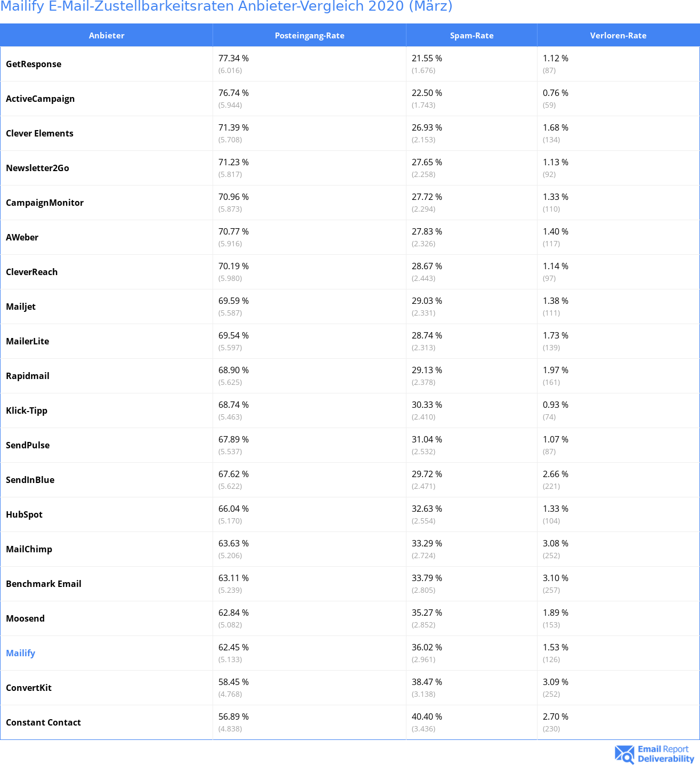Sort by the Spam-Rate column header
The height and width of the screenshot is (765, 700).
pos(471,35)
